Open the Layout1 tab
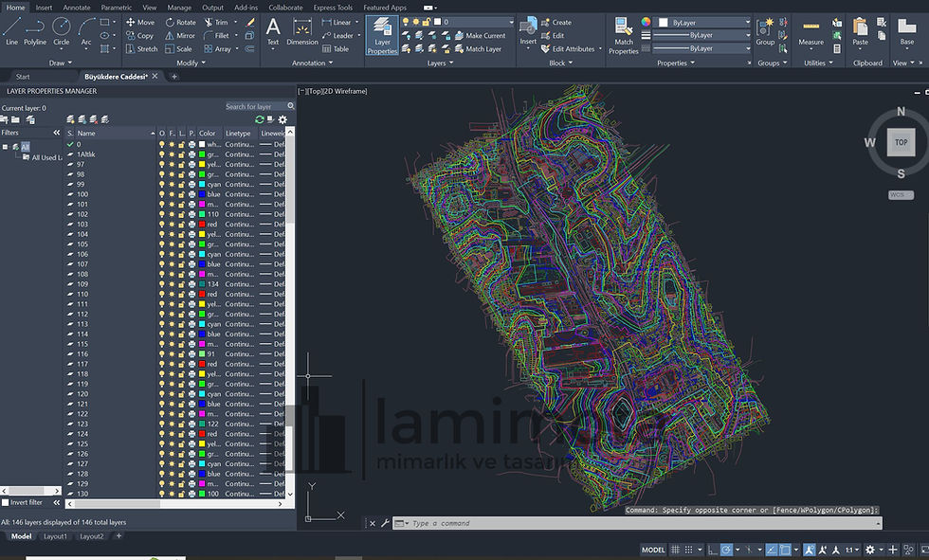Screen dimensions: 929x560 click(x=55, y=536)
